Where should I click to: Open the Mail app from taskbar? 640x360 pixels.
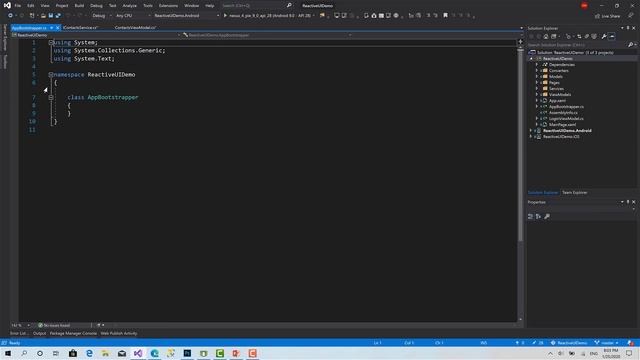(122, 353)
